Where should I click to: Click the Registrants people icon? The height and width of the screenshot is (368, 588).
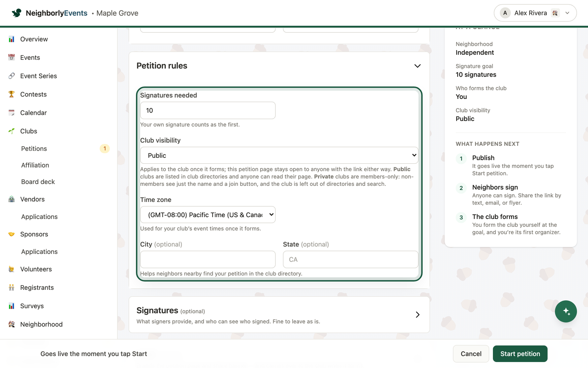pyautogui.click(x=11, y=287)
